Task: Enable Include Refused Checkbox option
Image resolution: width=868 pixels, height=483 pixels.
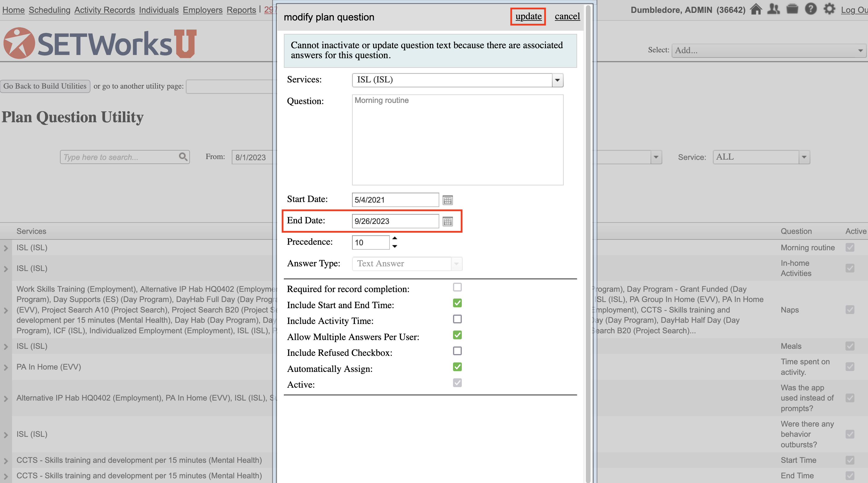Action: coord(457,351)
